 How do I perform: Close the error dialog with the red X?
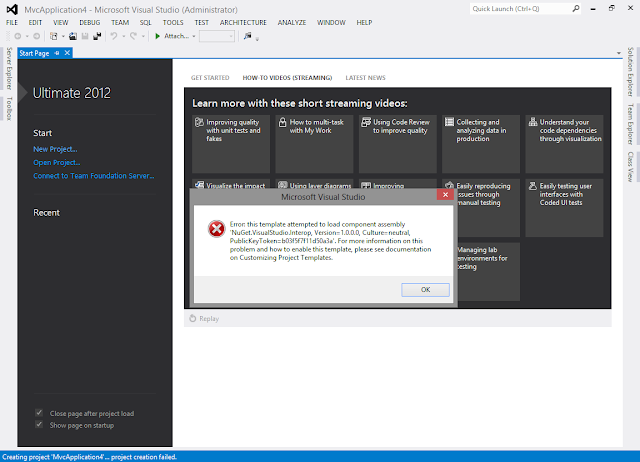pos(445,195)
